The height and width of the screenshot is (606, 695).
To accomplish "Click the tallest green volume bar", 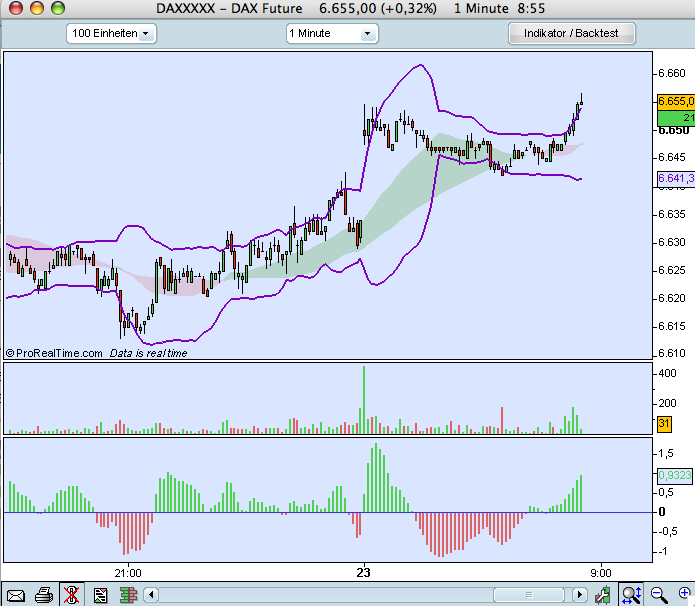I will tap(364, 400).
